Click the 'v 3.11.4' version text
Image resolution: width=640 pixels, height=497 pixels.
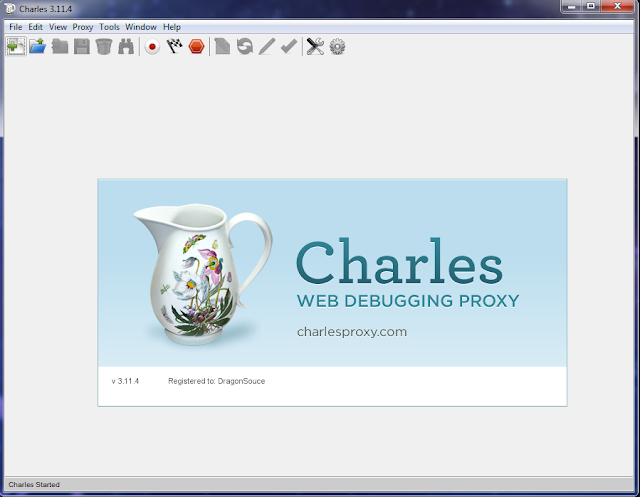[125, 381]
